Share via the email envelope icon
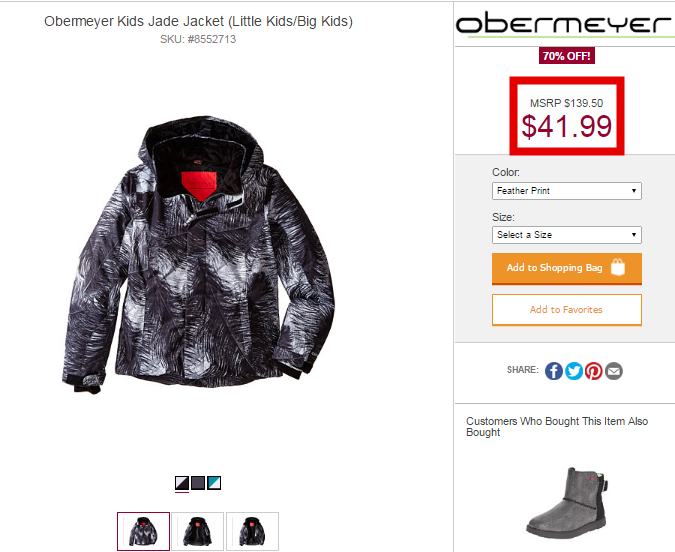The height and width of the screenshot is (552, 675). 613,371
